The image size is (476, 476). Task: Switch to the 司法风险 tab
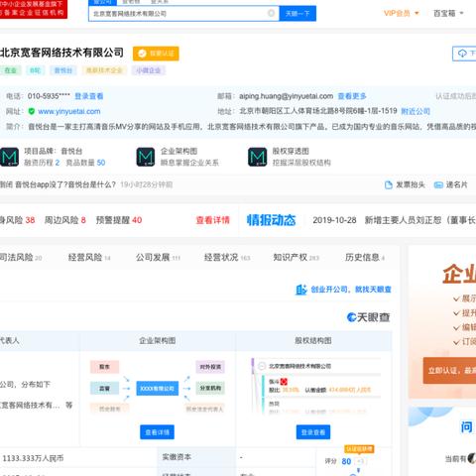(21, 258)
